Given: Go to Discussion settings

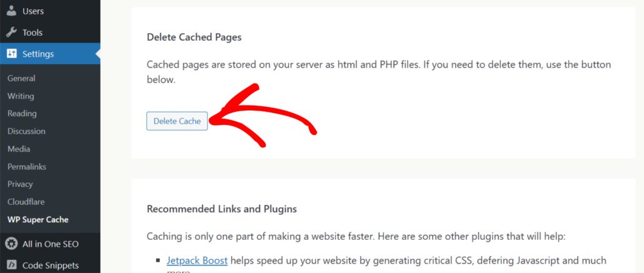Looking at the screenshot, I should pos(26,131).
